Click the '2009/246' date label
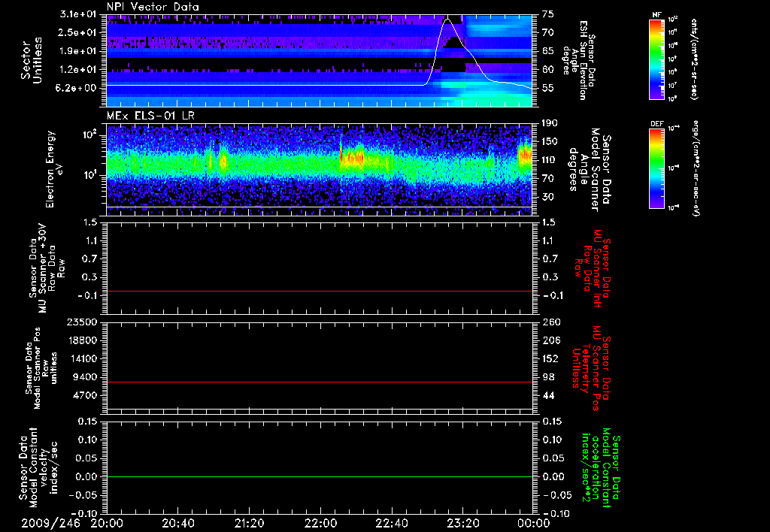Screen dimensions: 770x532 pyautogui.click(x=50, y=524)
